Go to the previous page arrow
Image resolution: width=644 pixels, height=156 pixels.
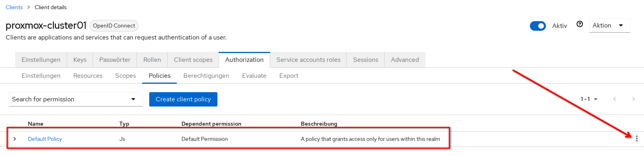tap(614, 99)
